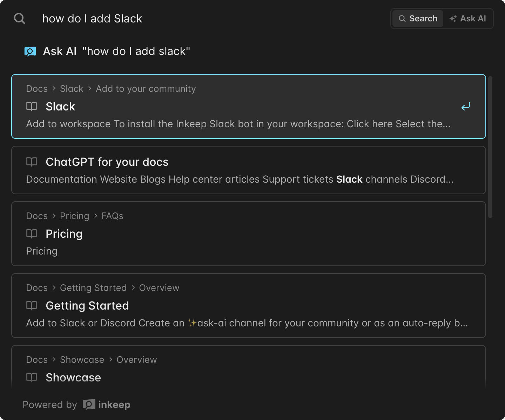The width and height of the screenshot is (505, 420).
Task: Click book icon next to ChatGPT for your docs
Action: point(32,162)
